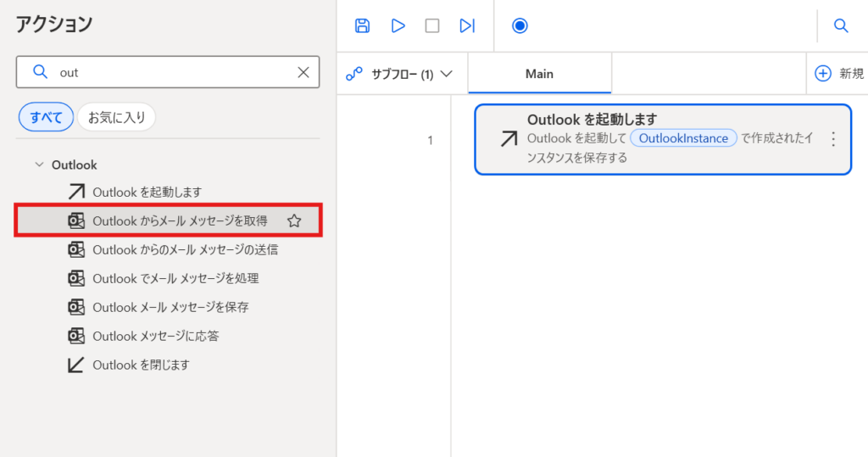Click line number 1 in the workspace
The image size is (868, 457).
pos(430,140)
